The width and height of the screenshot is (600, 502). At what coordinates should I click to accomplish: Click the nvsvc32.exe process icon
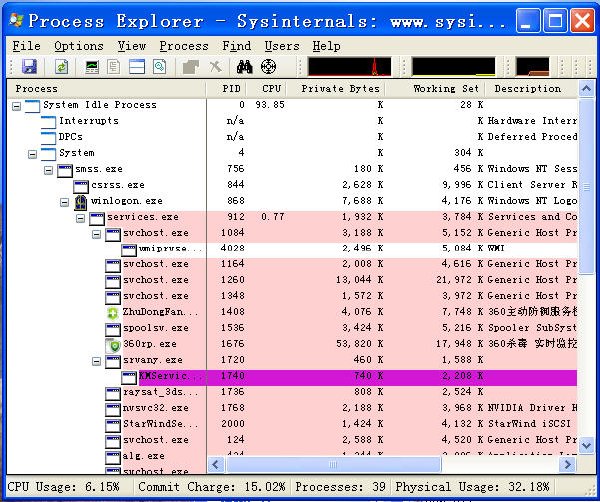point(113,409)
